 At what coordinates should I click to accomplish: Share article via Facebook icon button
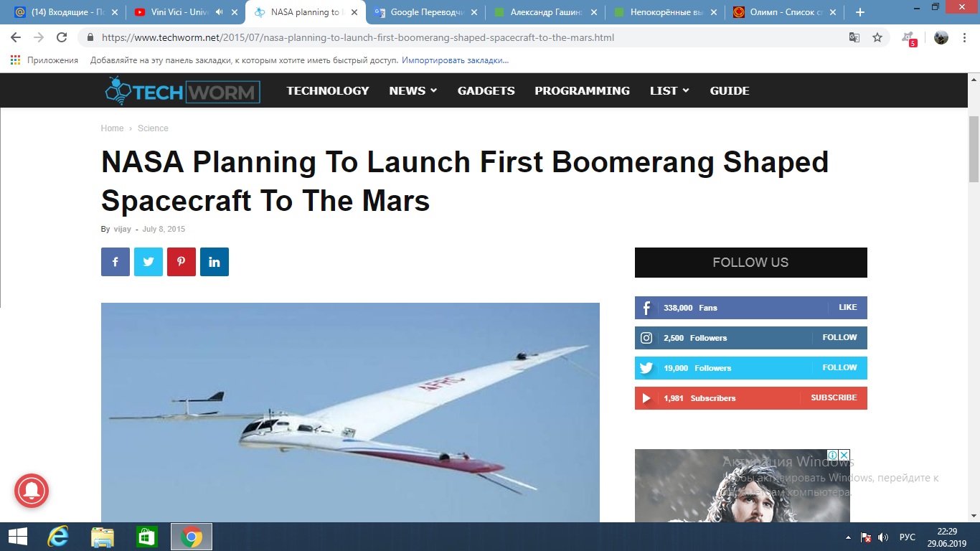coord(116,262)
